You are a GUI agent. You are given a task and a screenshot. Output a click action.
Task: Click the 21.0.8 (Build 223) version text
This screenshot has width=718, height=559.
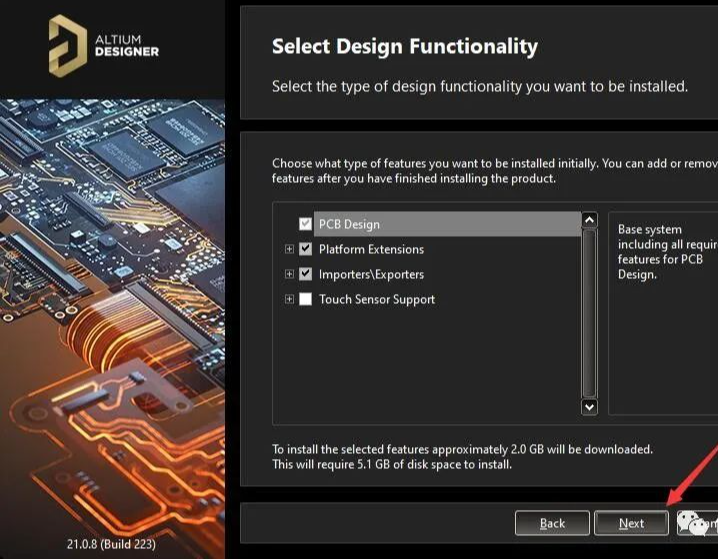pos(111,544)
